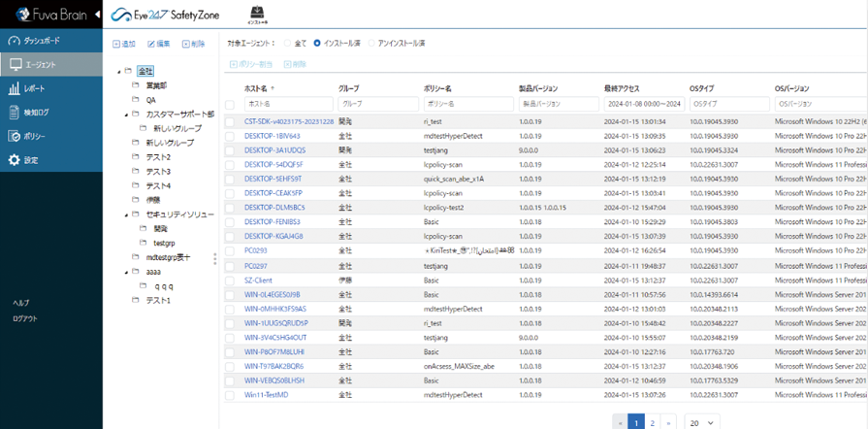The width and height of the screenshot is (868, 429).
Task: Select the テスト3 group tree item
Action: pos(158,171)
